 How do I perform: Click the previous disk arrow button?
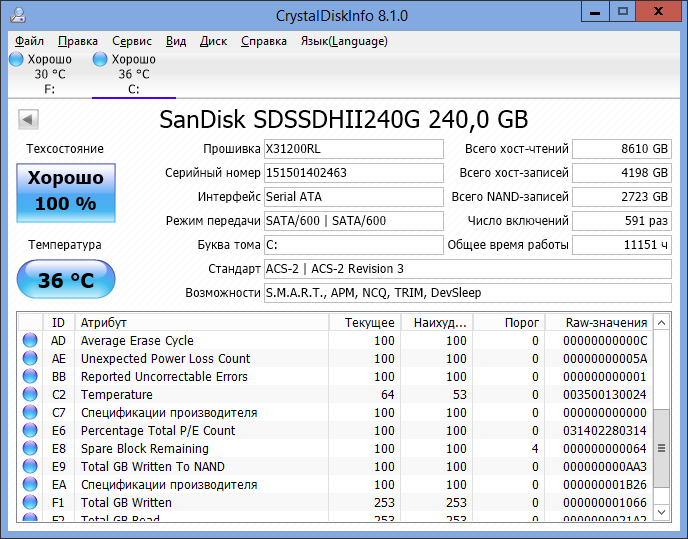click(x=28, y=121)
